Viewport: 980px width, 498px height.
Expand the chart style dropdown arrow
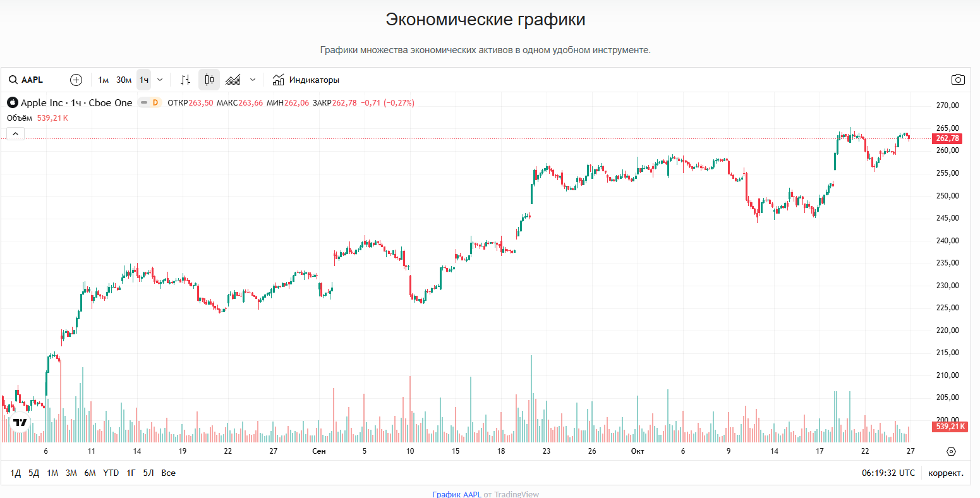253,80
